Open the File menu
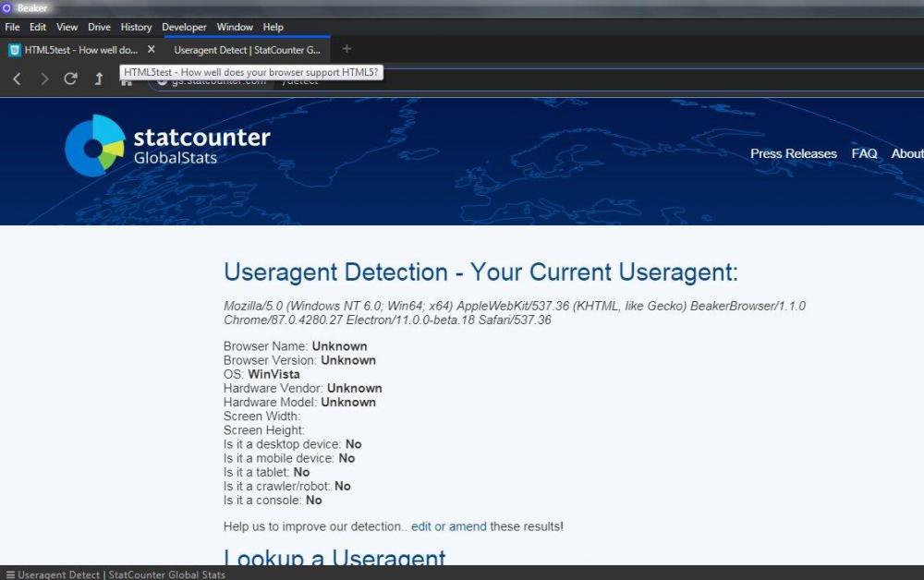 point(12,27)
